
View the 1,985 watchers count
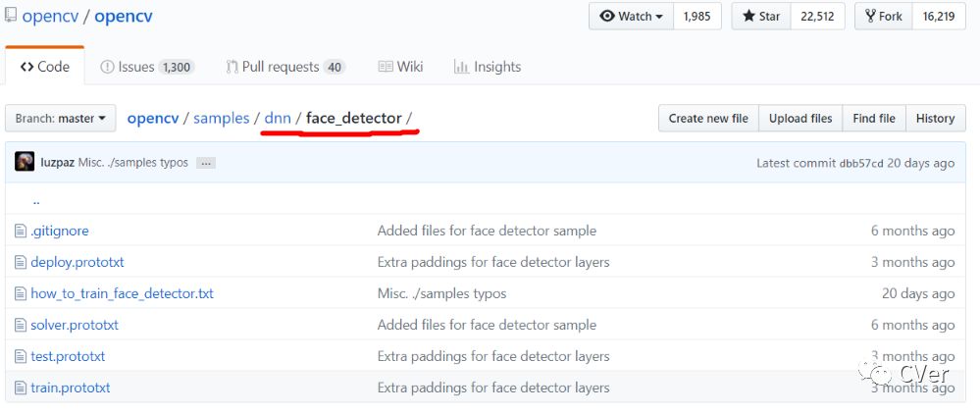point(696,17)
